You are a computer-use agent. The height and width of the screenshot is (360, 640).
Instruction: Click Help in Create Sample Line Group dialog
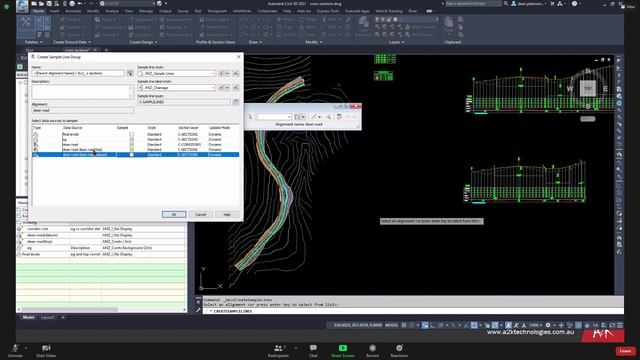tap(227, 214)
